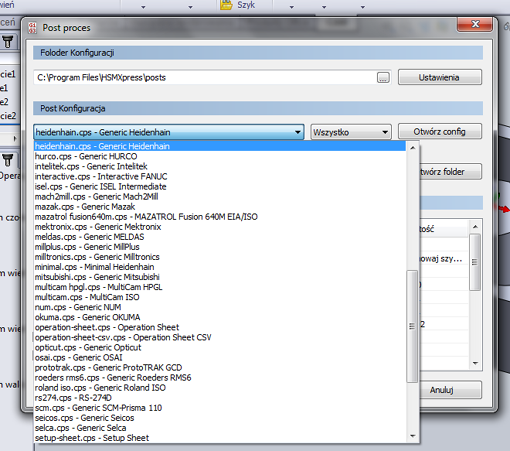Select roeders rms6.cps - Generic Roeders RMS6
This screenshot has width=510, height=451.
(220, 378)
